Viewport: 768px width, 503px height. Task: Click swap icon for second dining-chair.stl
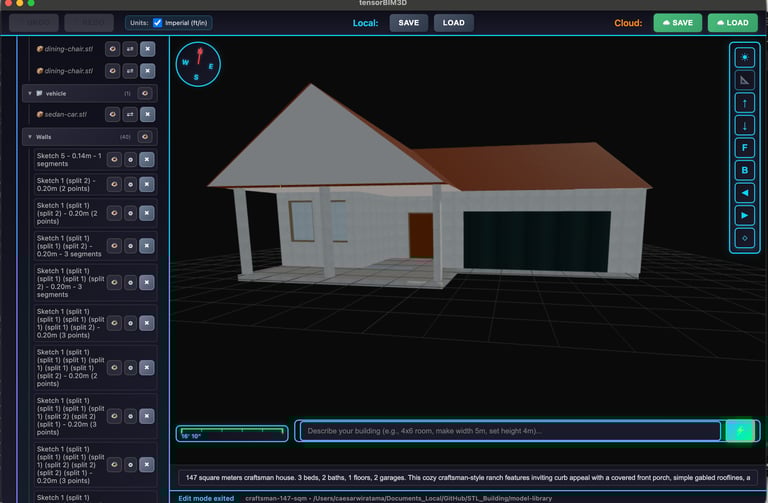point(130,71)
